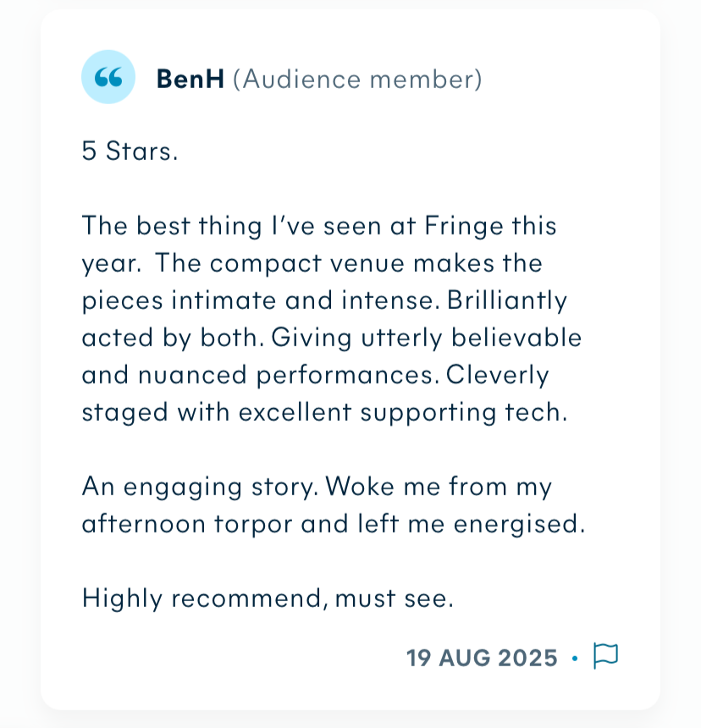Click the "5 Stars." rating text
This screenshot has height=728, width=701.
coord(130,152)
